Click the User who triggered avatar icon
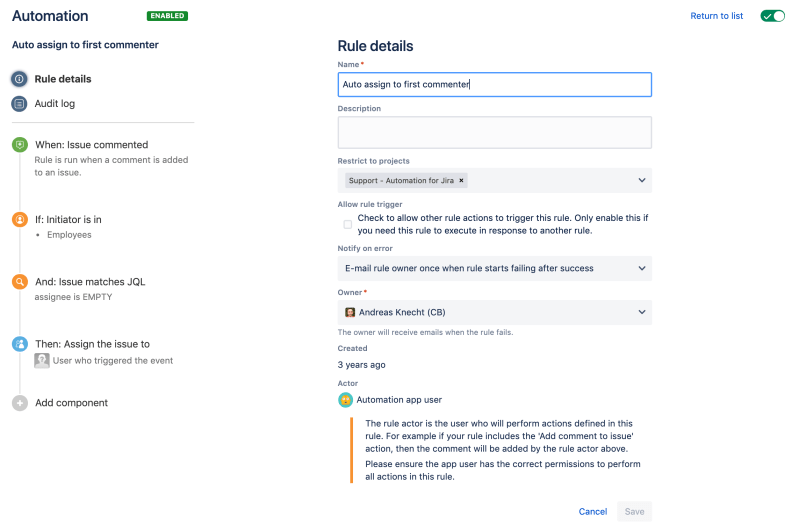Image resolution: width=799 pixels, height=530 pixels. point(42,360)
